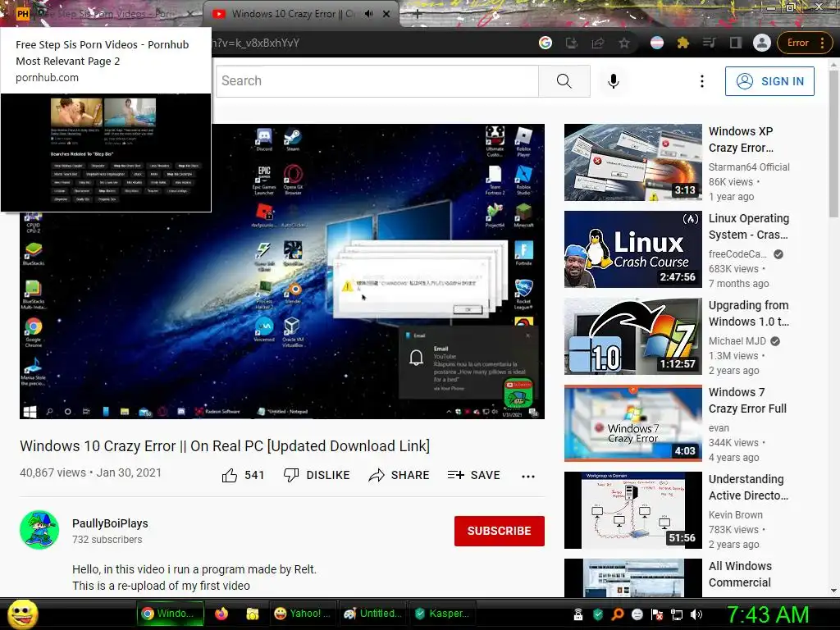The width and height of the screenshot is (840, 630).
Task: Open Windows XP Crazy Error thumbnail
Action: pyautogui.click(x=633, y=162)
